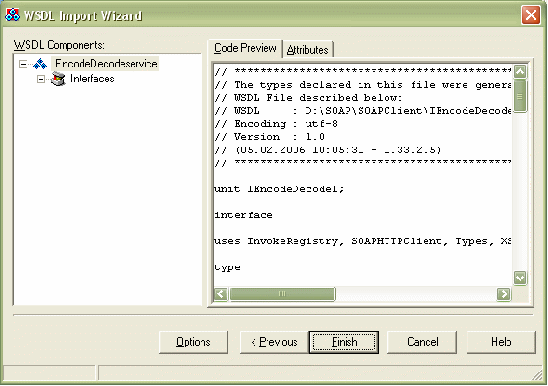Click the 'unit IEncodeDecode1;' code line

click(x=279, y=189)
